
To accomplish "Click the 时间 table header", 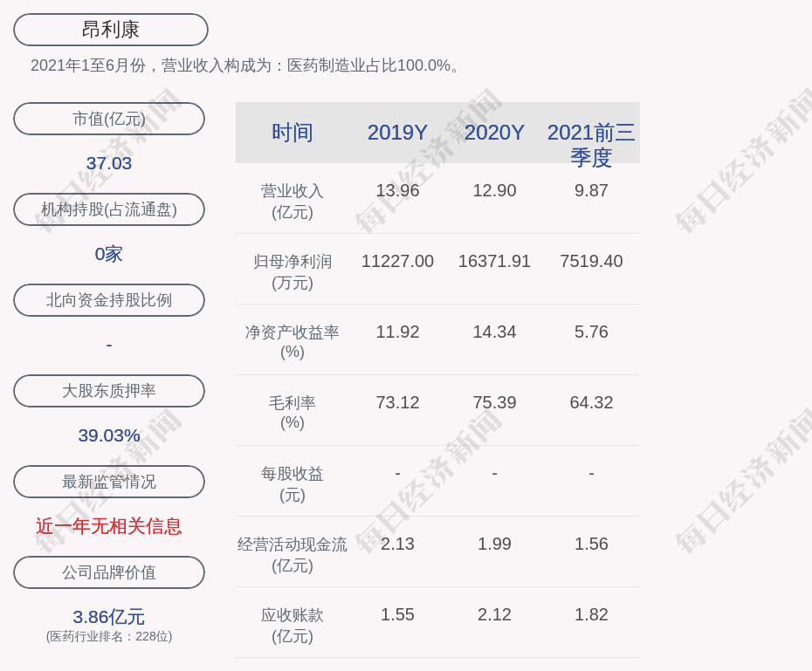I will (x=292, y=133).
